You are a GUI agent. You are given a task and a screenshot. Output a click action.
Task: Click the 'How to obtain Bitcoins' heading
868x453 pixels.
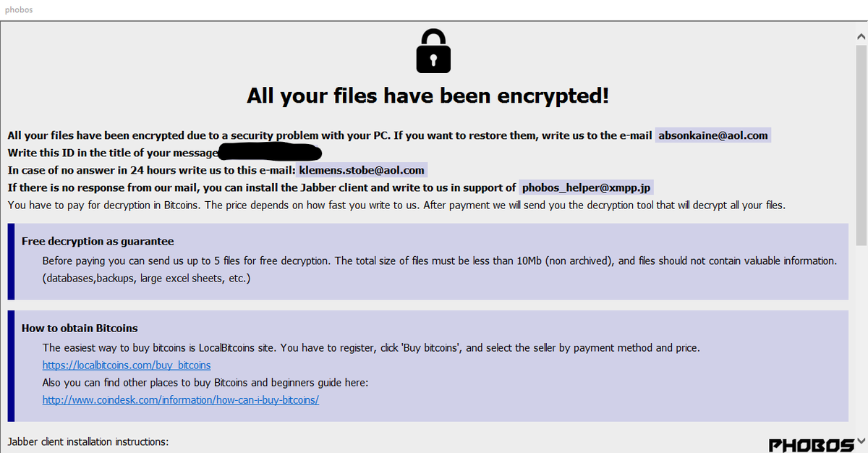80,328
